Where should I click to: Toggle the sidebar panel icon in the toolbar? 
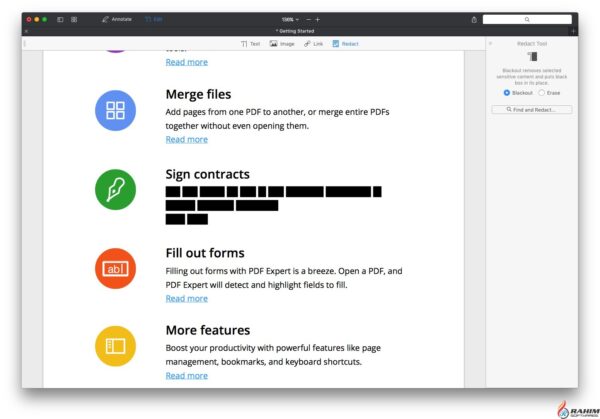tap(60, 20)
